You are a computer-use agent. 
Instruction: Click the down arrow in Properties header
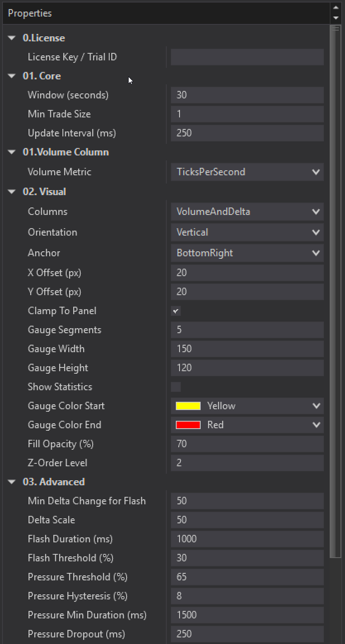335,18
